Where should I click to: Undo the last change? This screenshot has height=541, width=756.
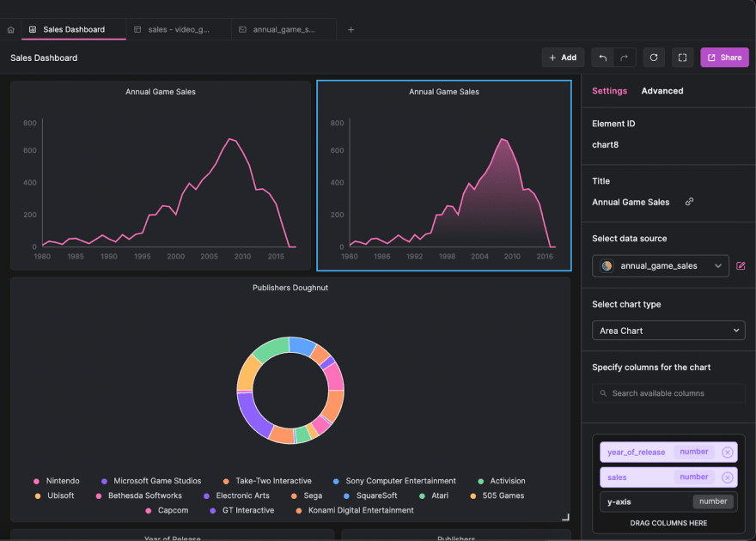(603, 58)
